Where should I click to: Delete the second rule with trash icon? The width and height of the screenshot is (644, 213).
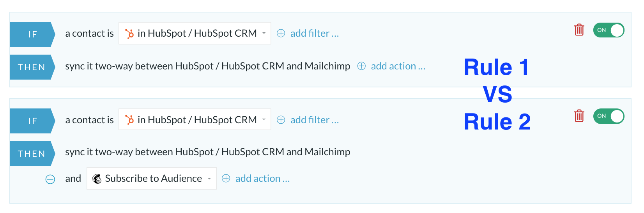tap(579, 116)
